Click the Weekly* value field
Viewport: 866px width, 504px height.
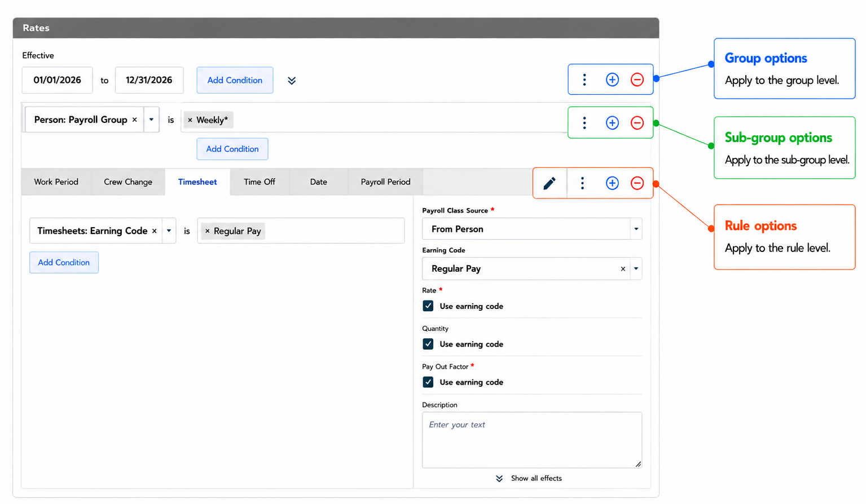[x=374, y=120]
